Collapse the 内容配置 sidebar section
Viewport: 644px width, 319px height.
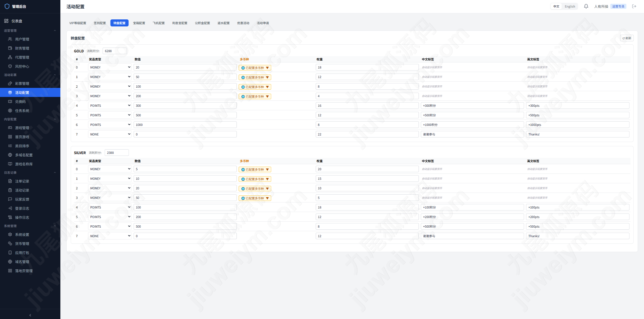(55, 119)
